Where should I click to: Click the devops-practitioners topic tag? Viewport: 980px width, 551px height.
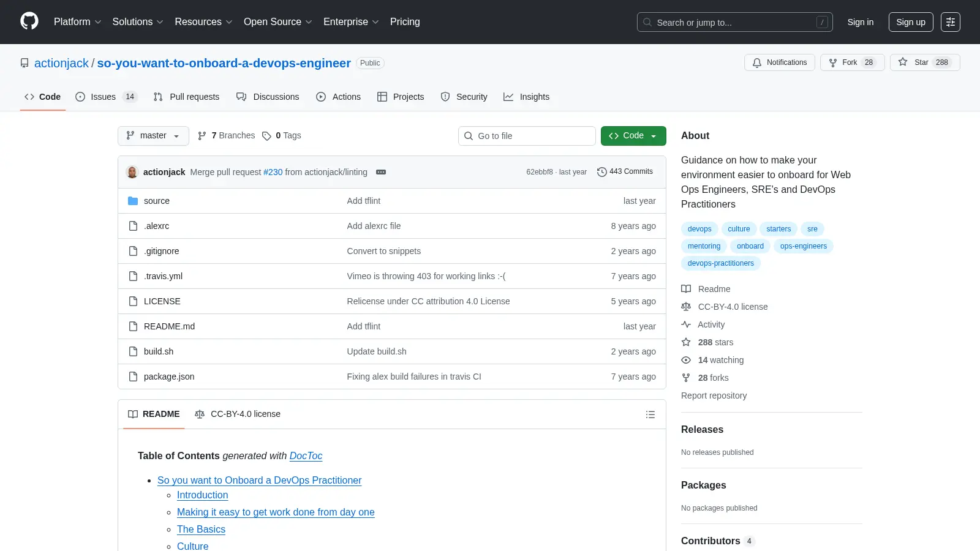tap(721, 263)
